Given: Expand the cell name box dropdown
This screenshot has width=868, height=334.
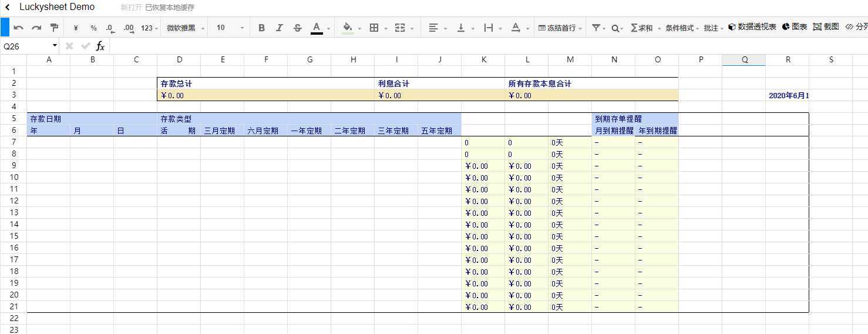Looking at the screenshot, I should pos(55,45).
